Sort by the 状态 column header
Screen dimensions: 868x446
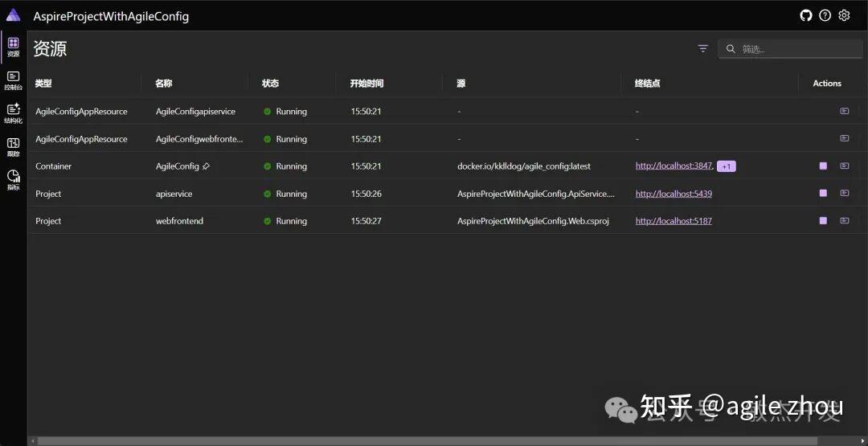(270, 84)
